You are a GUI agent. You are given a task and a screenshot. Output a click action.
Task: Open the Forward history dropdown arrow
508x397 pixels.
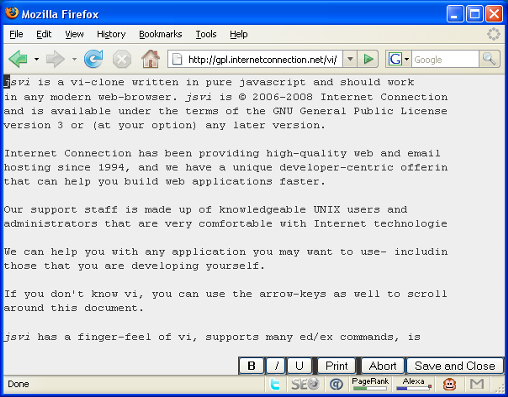[74, 60]
